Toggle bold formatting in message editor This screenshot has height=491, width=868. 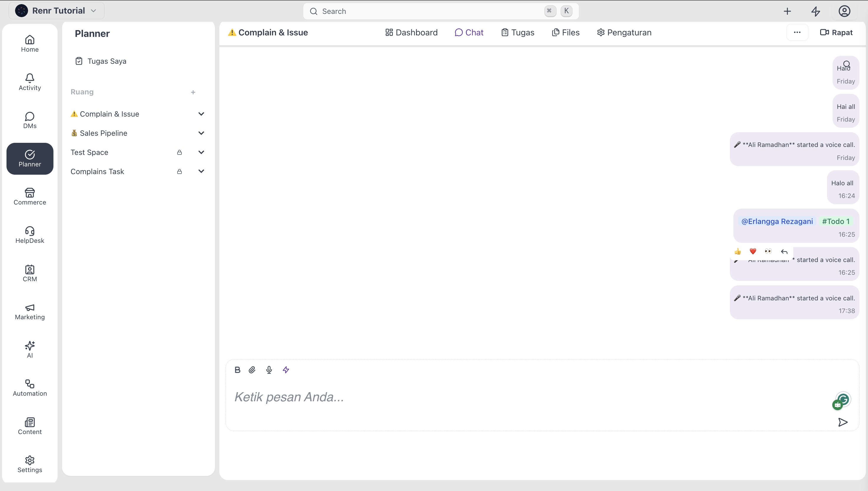tap(237, 370)
